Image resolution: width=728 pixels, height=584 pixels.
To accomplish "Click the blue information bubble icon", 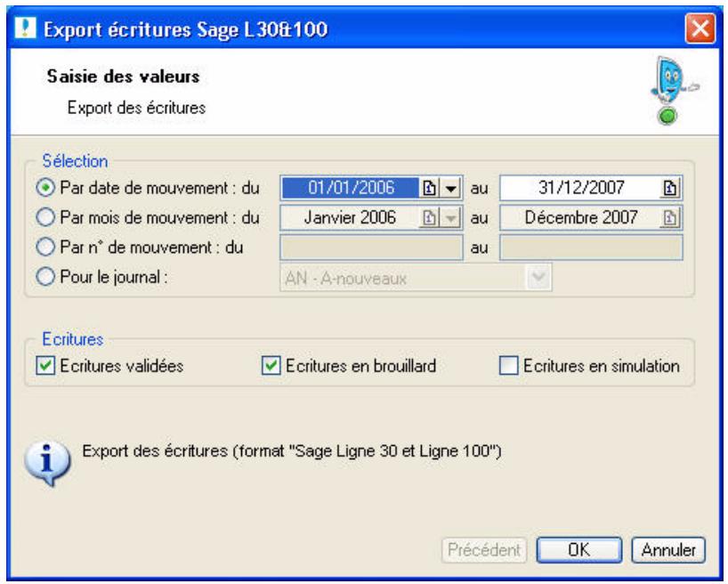I will 47,463.
